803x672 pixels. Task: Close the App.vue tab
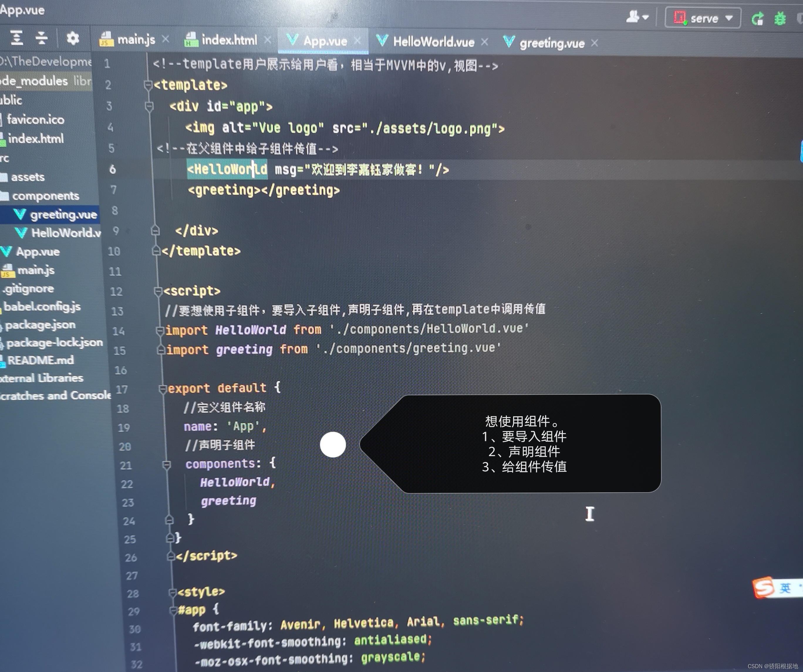click(x=357, y=40)
